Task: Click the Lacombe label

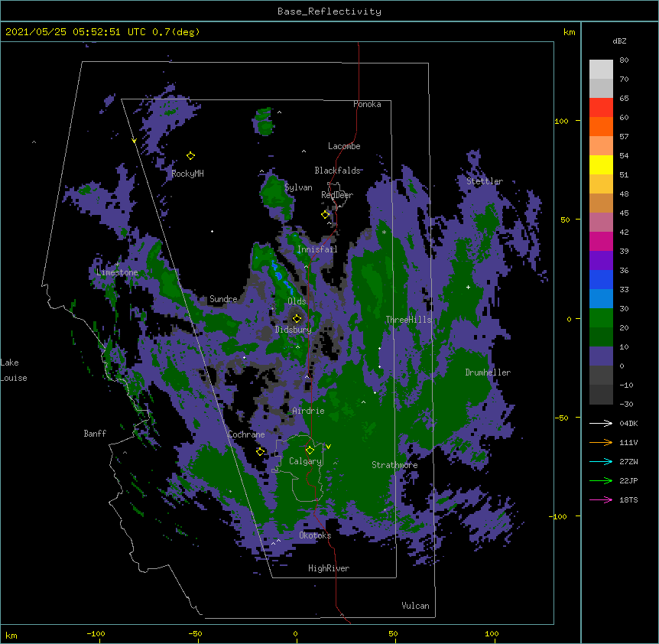Action: (x=344, y=146)
